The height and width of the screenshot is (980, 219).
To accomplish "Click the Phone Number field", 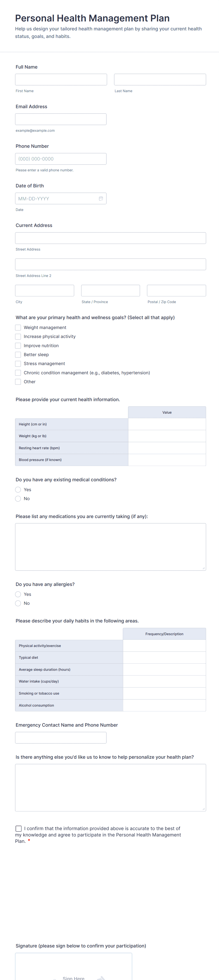I will (x=61, y=159).
